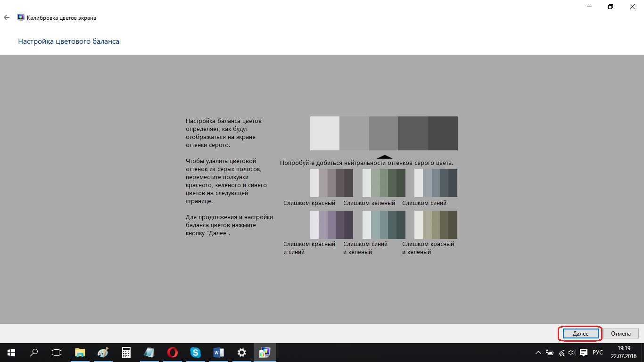Viewport: 644px width, 362px height.
Task: Open the Calculator taskbar icon
Action: click(x=126, y=353)
